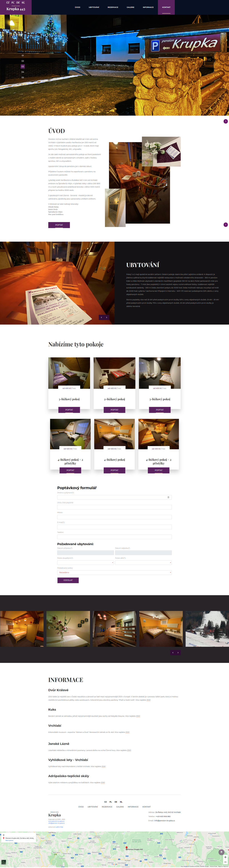Click the scroll-to-top arrow button
Image resolution: width=229 pixels, height=868 pixels.
click(221, 852)
